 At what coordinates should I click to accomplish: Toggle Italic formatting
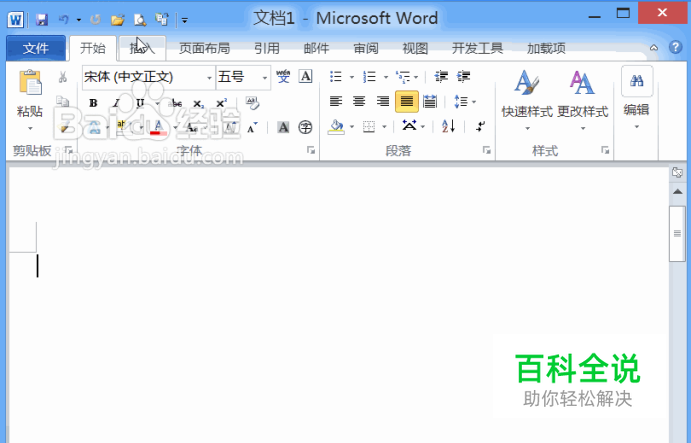116,103
